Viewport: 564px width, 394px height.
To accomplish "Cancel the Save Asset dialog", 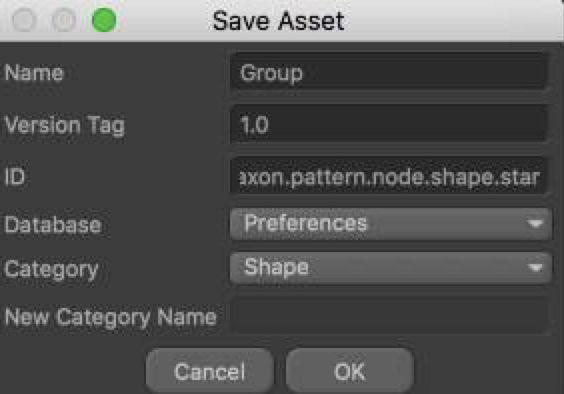I will (x=210, y=371).
